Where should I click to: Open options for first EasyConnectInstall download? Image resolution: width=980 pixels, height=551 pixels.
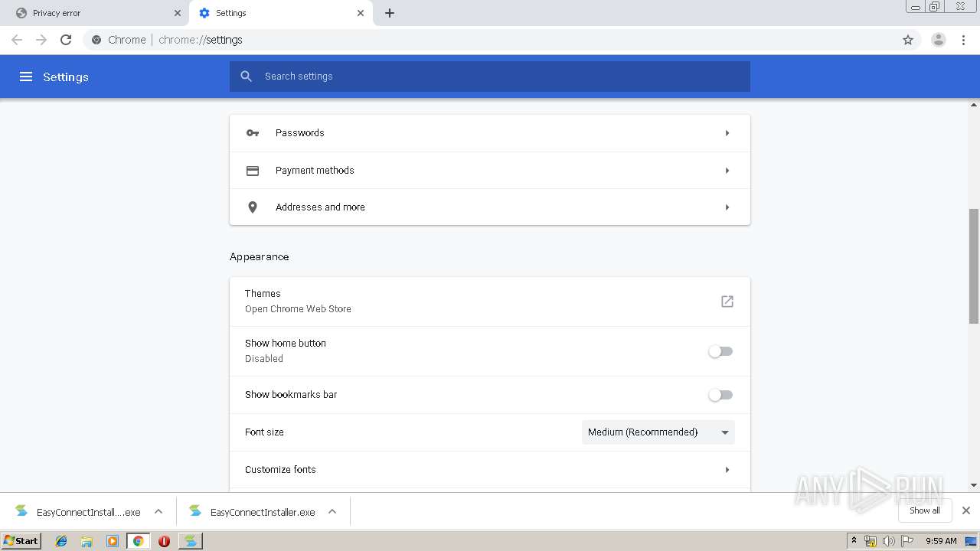click(158, 511)
